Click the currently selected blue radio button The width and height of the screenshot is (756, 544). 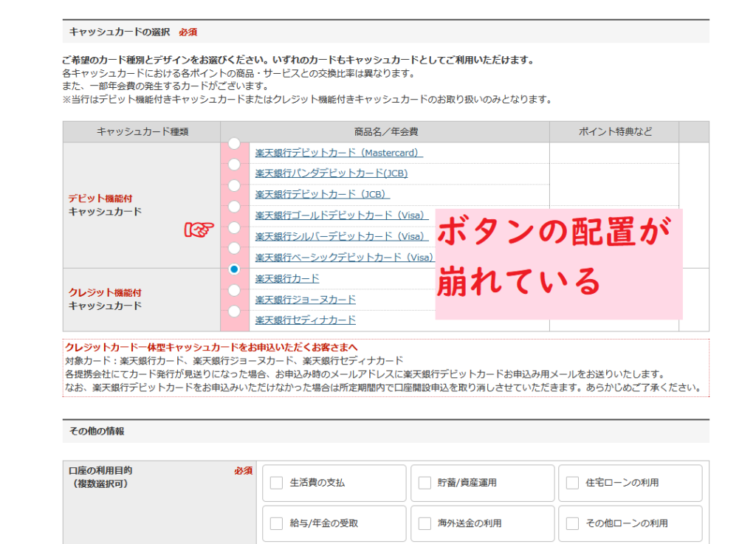coord(234,269)
